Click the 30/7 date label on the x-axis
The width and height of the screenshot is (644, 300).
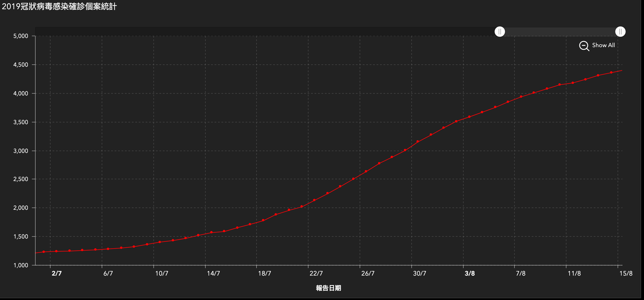(x=420, y=273)
